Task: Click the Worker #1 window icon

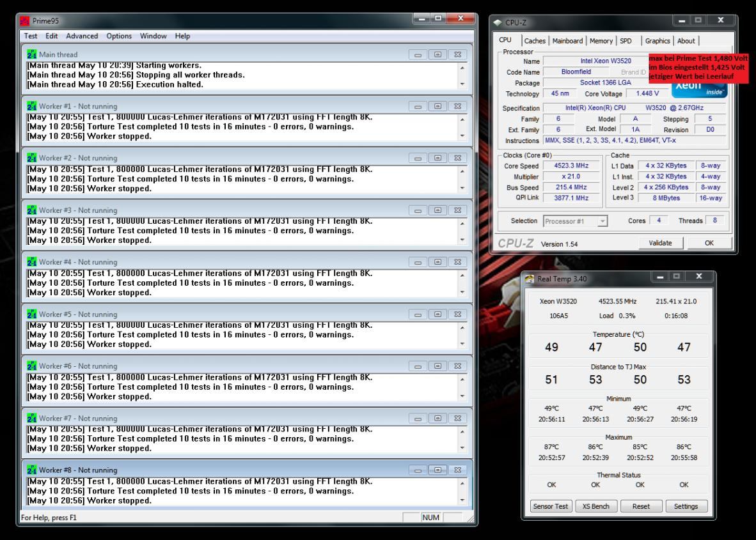Action: click(32, 106)
